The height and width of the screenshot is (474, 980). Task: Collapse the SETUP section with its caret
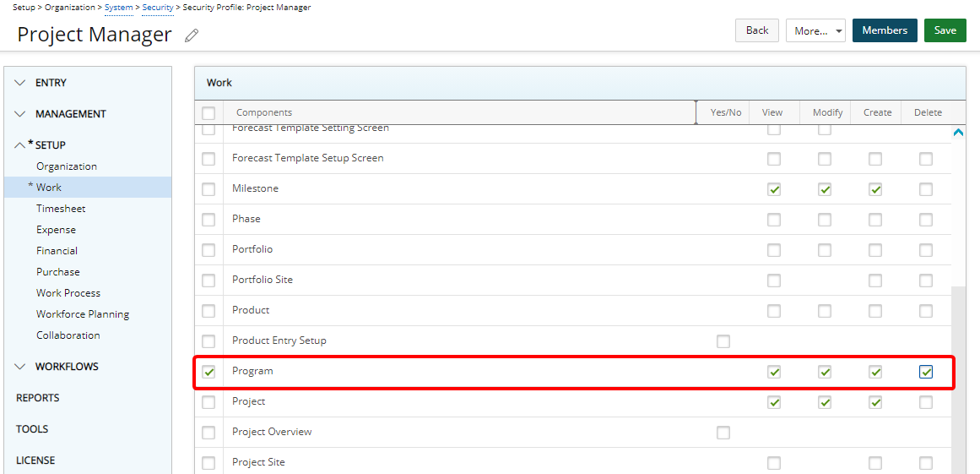pyautogui.click(x=19, y=145)
